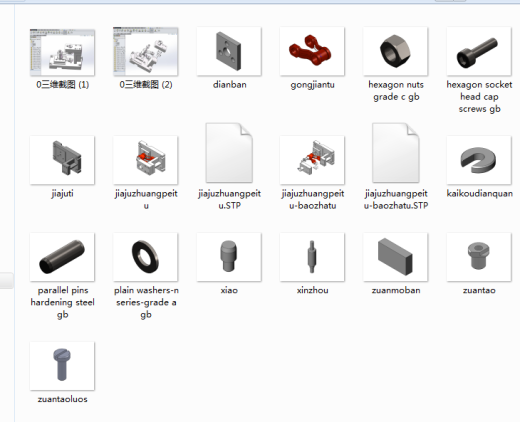Select the zuanmoban block part icon
The image size is (520, 422).
(396, 257)
